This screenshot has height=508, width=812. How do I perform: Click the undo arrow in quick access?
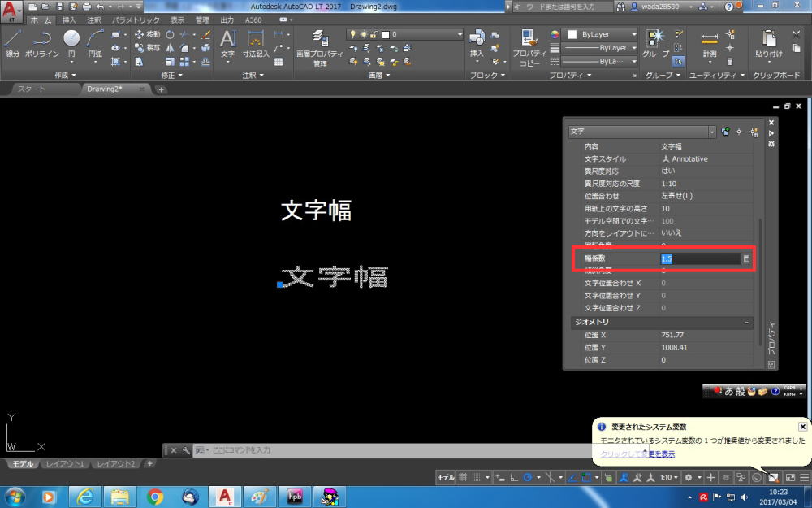(100, 7)
